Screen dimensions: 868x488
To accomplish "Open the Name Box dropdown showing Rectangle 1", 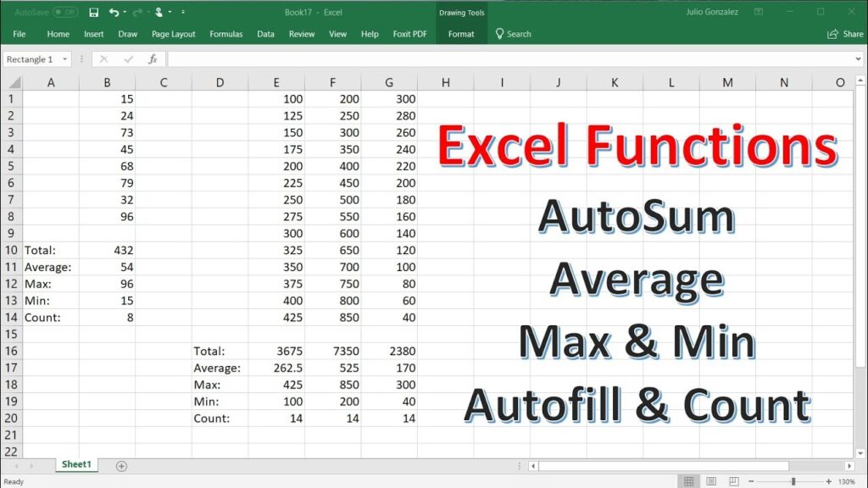I will pos(65,58).
